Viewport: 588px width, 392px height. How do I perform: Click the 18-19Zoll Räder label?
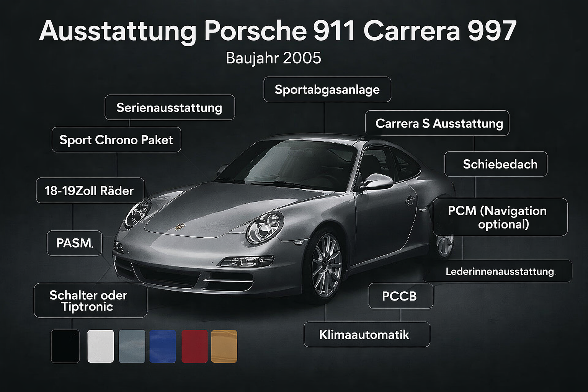[90, 190]
